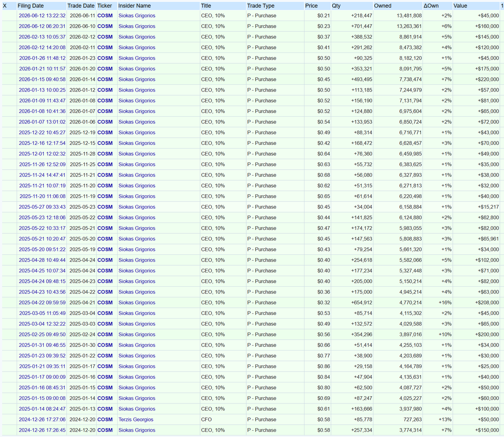The image size is (504, 437).
Task: Select price cell $0.68
Action: click(324, 175)
